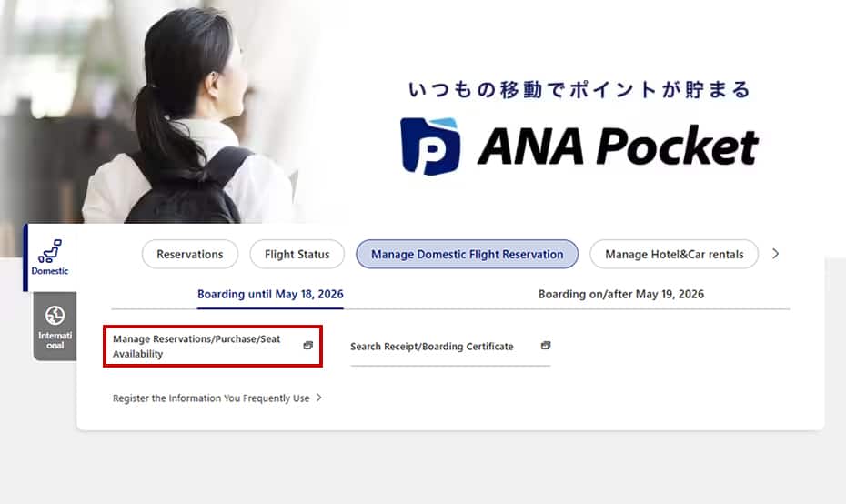Switch to Boarding on/after May 19, 2026

click(x=620, y=294)
